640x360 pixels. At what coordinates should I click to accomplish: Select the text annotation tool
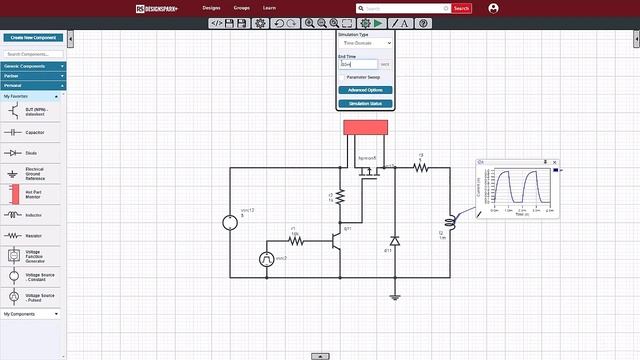click(404, 23)
